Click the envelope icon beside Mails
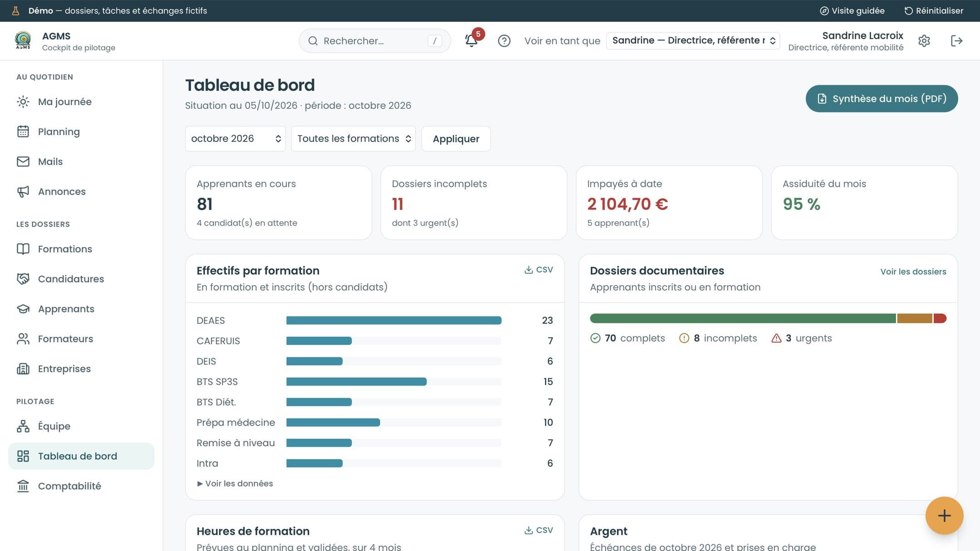 pos(23,161)
